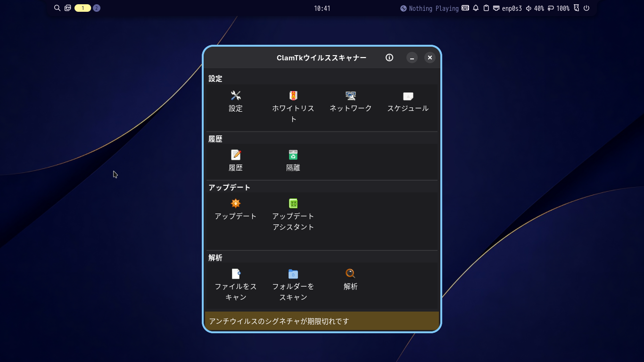Click the 40% volume indicator

[535, 8]
